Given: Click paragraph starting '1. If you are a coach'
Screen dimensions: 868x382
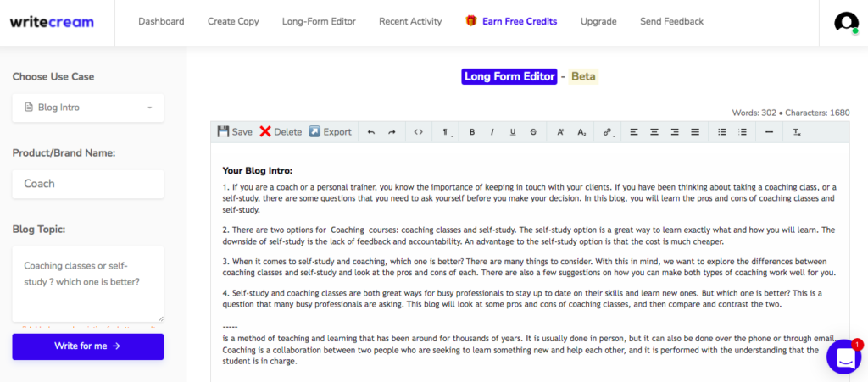Looking at the screenshot, I should click(530, 198).
